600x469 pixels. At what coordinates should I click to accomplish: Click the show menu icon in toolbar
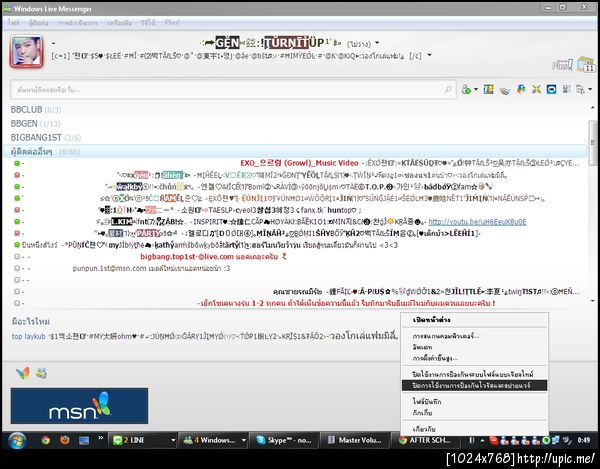pos(580,90)
